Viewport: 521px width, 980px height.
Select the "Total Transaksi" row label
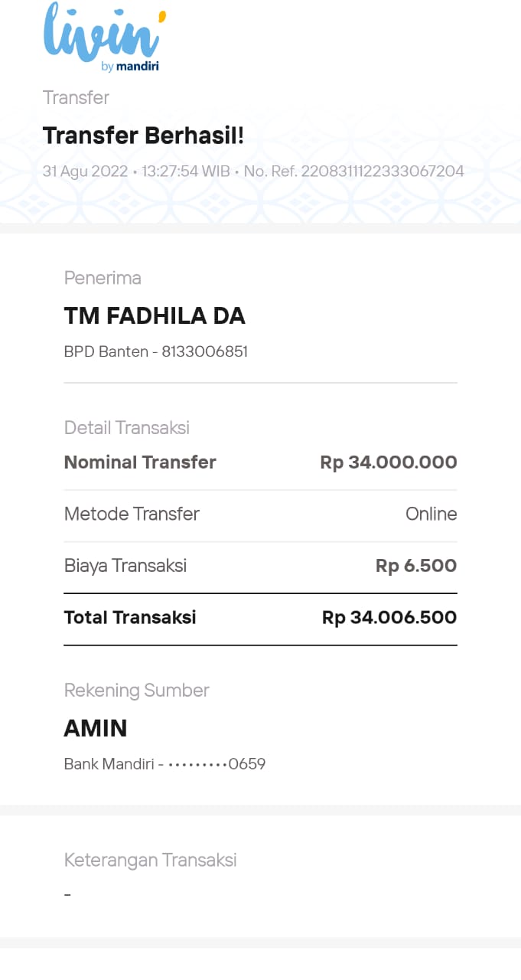pos(130,617)
